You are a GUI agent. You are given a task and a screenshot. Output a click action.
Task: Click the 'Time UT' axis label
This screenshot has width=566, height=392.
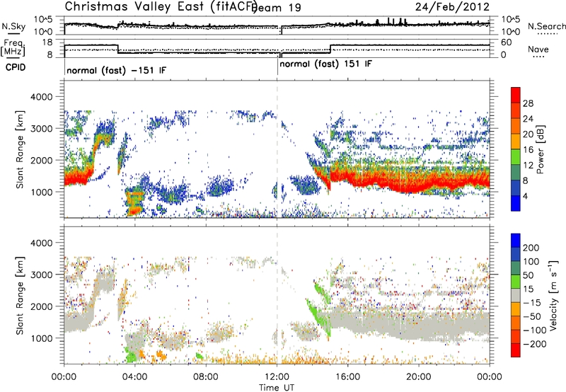click(x=277, y=388)
